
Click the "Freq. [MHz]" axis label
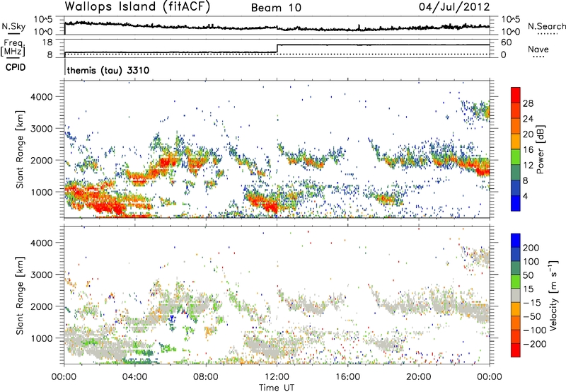point(13,47)
